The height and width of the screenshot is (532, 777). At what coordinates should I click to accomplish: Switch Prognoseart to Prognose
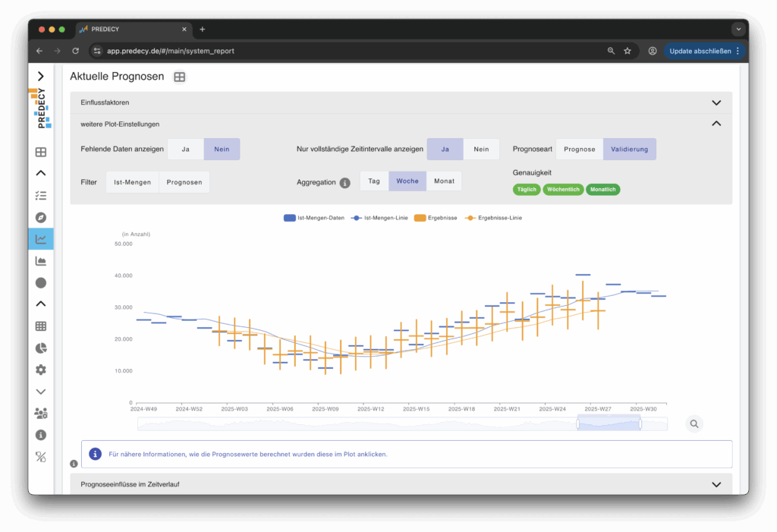pos(579,150)
